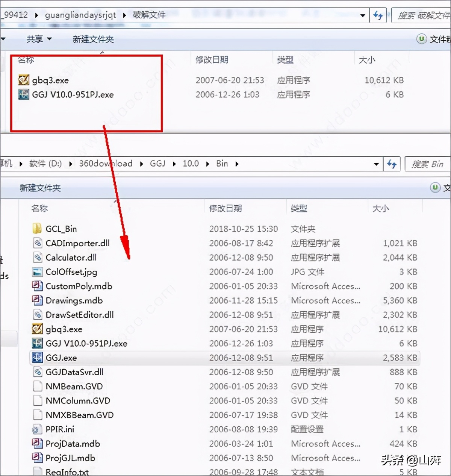Select the GGJ.exe application icon
The image size is (451, 476).
[37, 358]
